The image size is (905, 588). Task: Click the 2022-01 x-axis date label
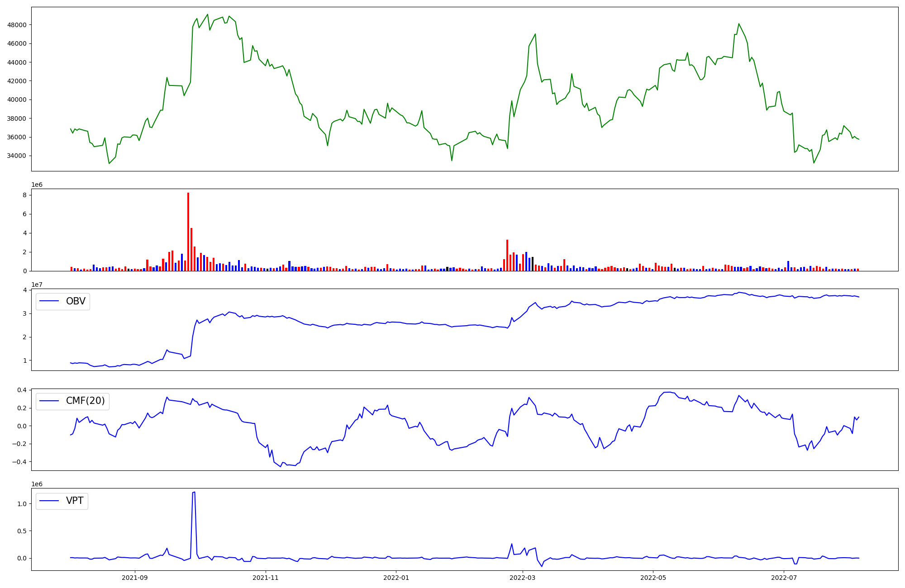coord(396,578)
